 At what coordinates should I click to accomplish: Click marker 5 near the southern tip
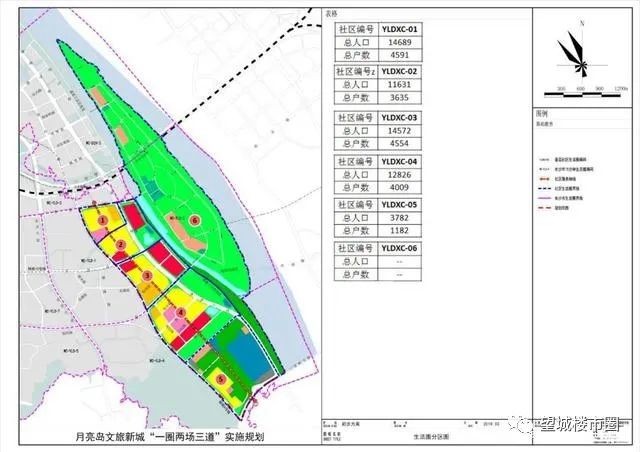(221, 380)
